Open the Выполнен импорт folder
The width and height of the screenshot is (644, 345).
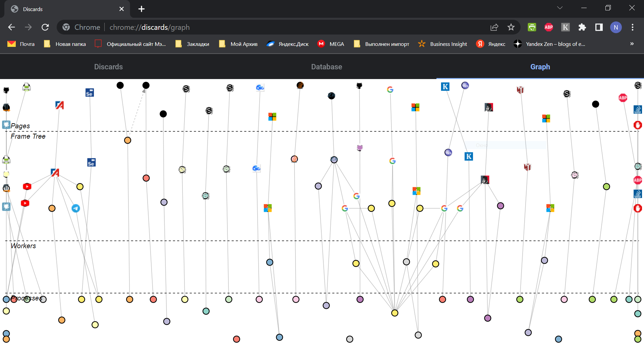[x=381, y=44]
